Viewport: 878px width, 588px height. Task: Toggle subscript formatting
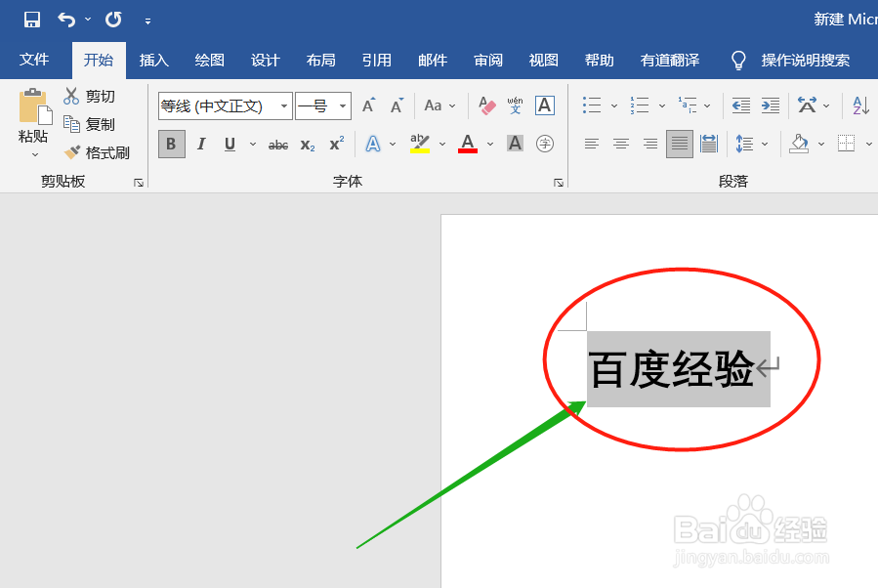(x=308, y=145)
